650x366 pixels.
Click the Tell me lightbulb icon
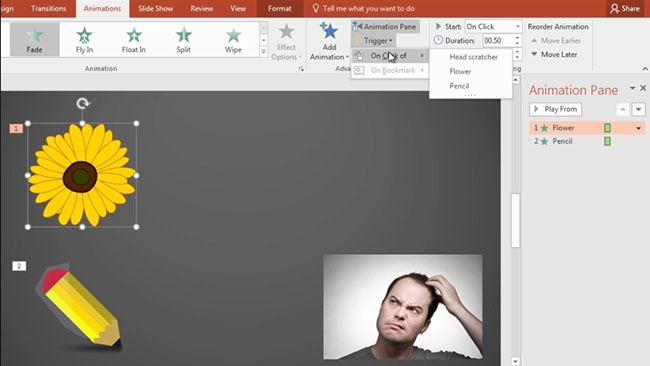[315, 8]
